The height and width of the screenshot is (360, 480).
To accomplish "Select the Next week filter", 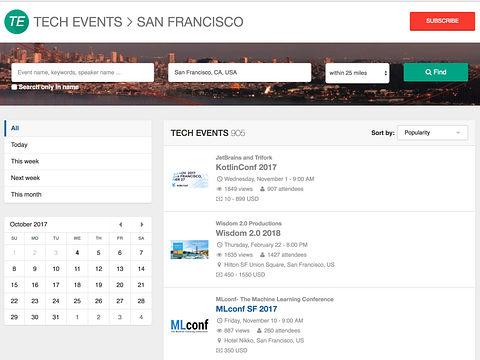I will [78, 178].
